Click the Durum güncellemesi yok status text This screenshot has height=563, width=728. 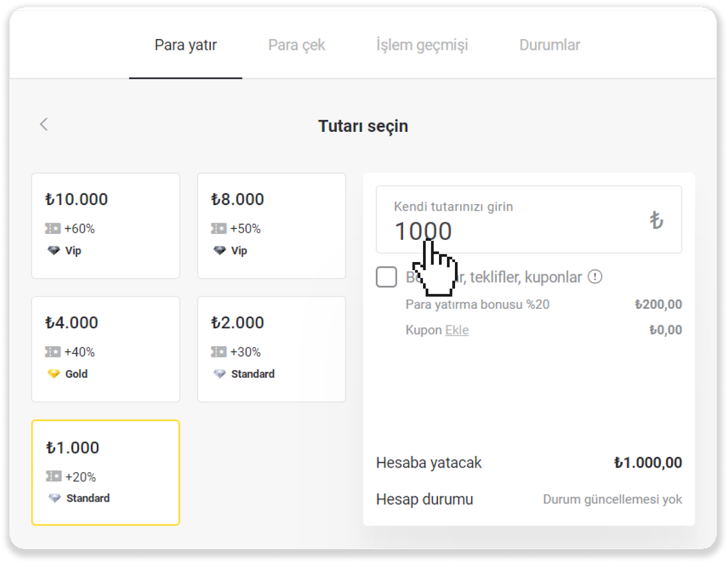coord(612,499)
